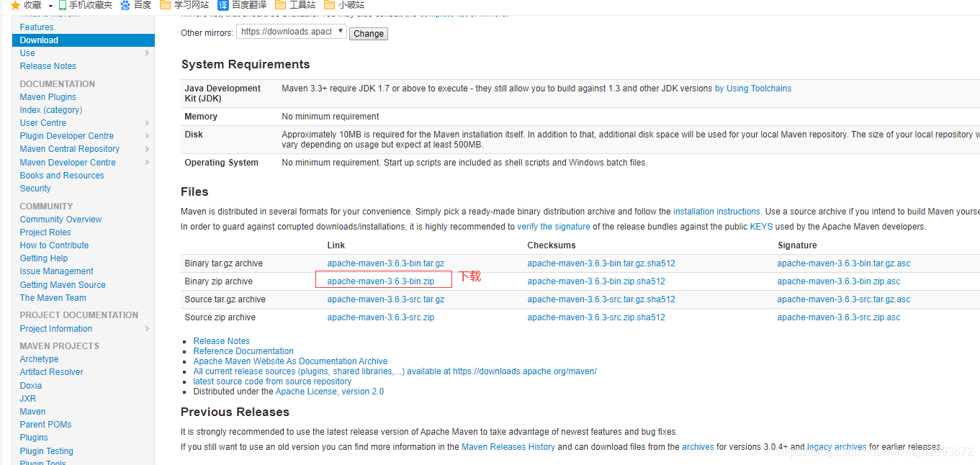Expand Maven Developer Centre arrow
The image size is (980, 465).
pyautogui.click(x=147, y=163)
